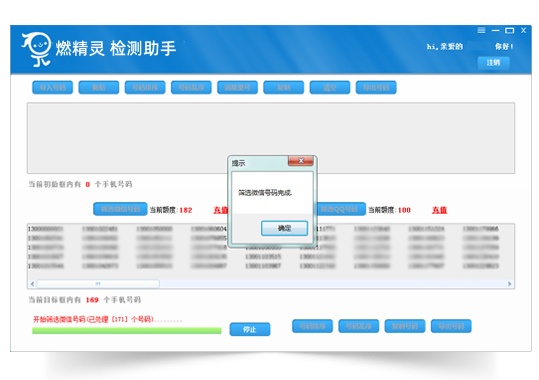Click the WeChat quota value 182
Image resolution: width=539 pixels, height=380 pixels.
tap(186, 210)
